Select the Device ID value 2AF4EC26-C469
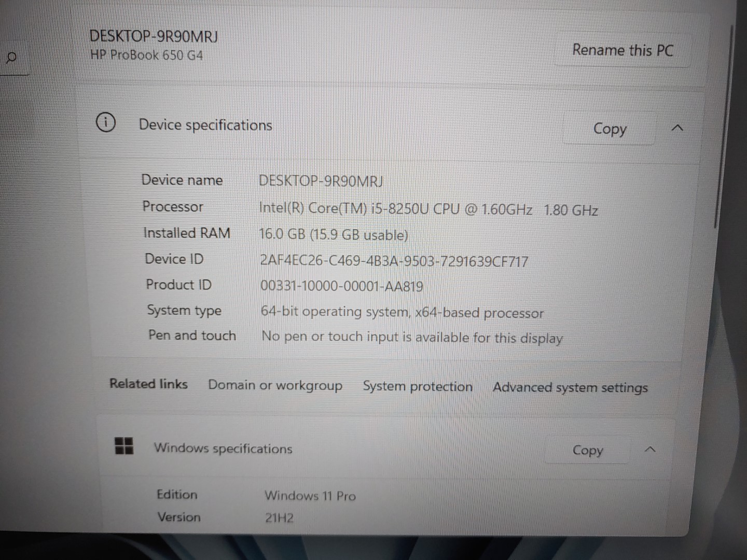747x560 pixels. tap(394, 261)
